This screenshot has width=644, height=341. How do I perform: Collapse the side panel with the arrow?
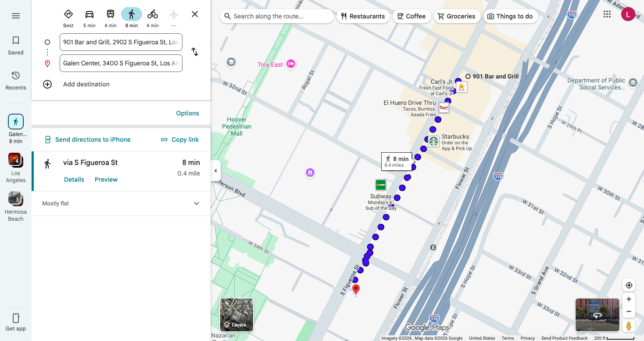(x=215, y=171)
